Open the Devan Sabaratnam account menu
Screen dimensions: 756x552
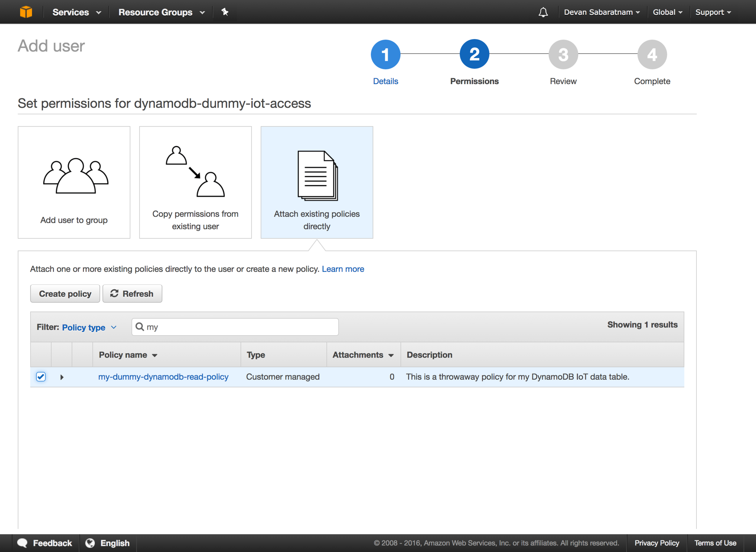601,12
